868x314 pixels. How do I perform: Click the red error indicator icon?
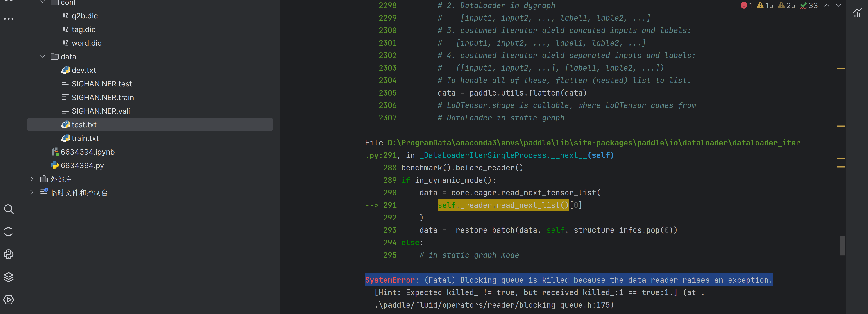point(744,5)
